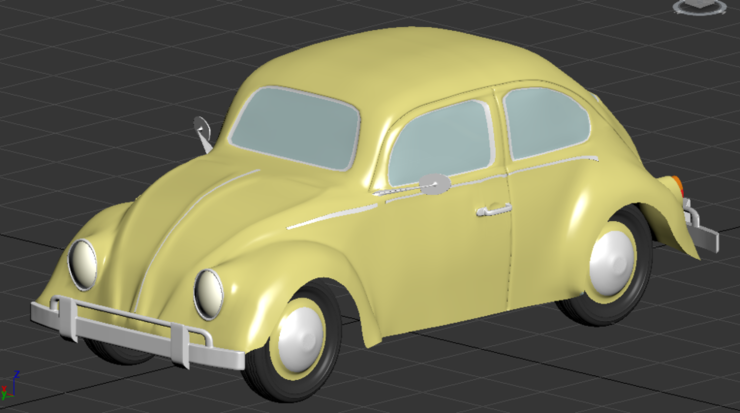Screen dimensions: 740x413
Task: Select the rear quarter window glass
Action: tap(547, 123)
